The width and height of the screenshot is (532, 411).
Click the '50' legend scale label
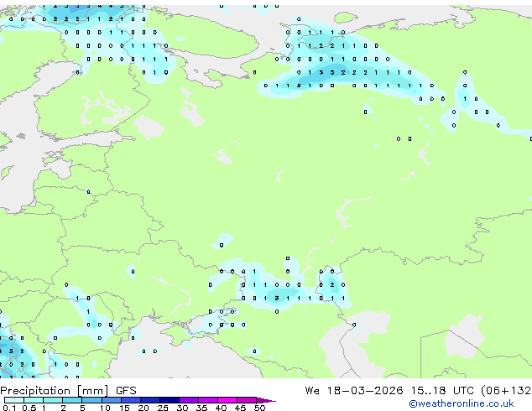pyautogui.click(x=260, y=408)
